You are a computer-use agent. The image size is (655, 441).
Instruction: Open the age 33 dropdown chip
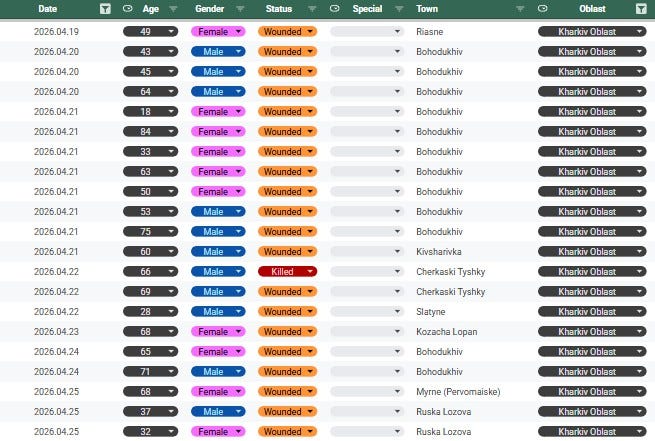click(x=150, y=152)
